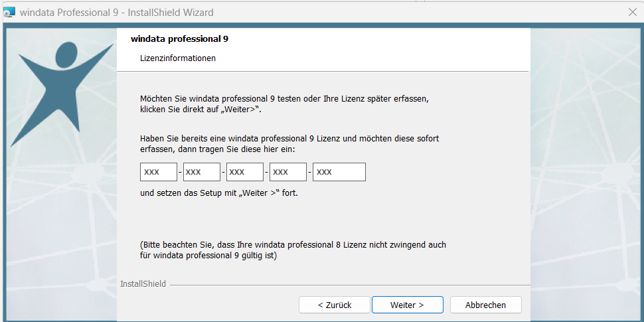Click the line starting "und setzen das Setup"

click(219, 193)
